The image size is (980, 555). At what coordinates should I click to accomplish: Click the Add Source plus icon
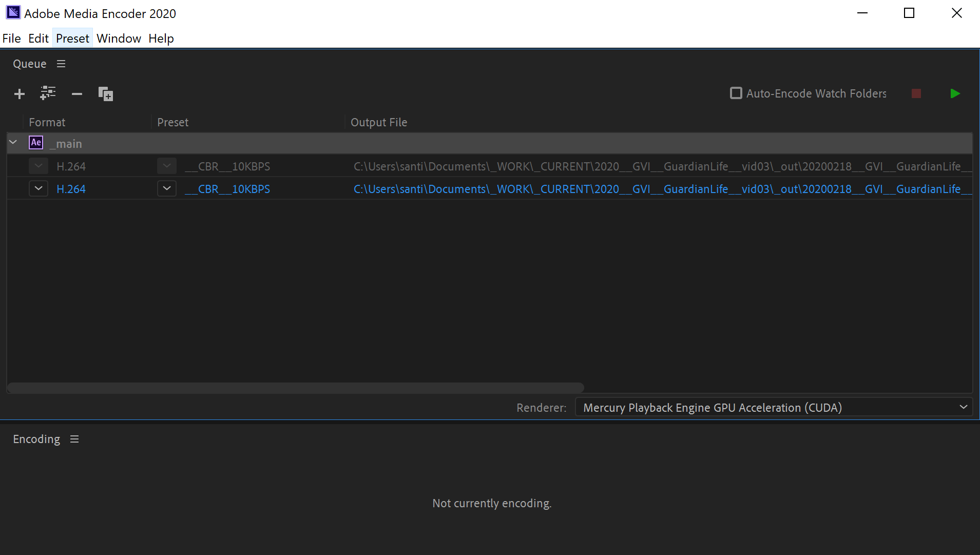(20, 94)
